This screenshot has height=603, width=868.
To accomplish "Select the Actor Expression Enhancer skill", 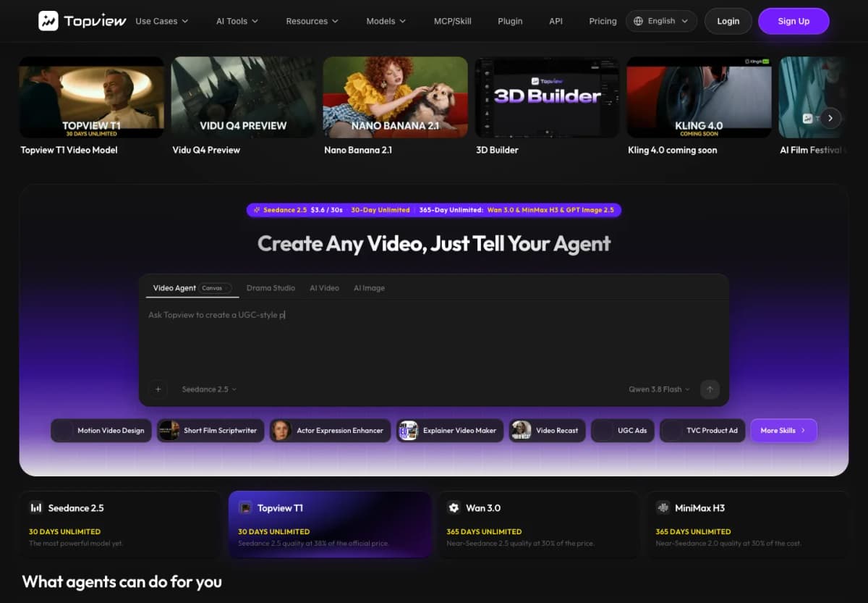I will click(x=331, y=431).
